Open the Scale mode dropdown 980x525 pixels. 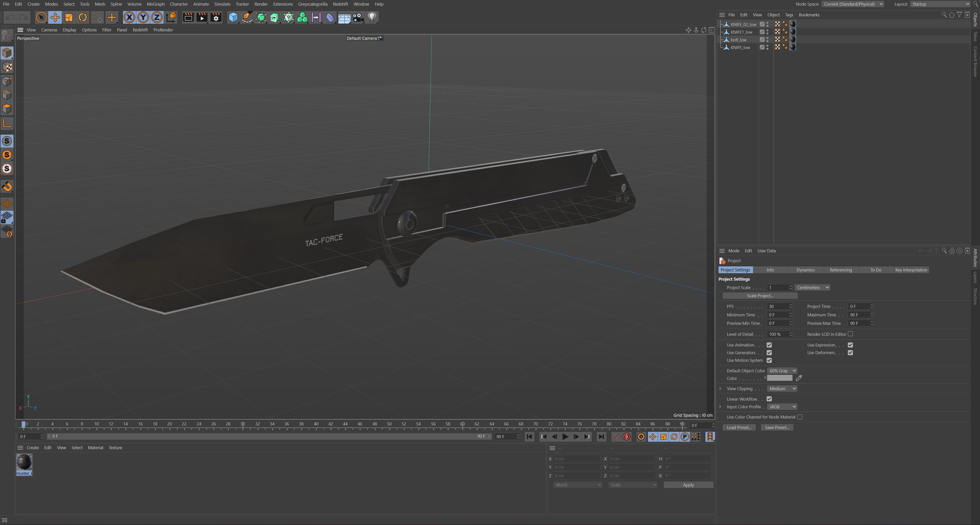(633, 485)
